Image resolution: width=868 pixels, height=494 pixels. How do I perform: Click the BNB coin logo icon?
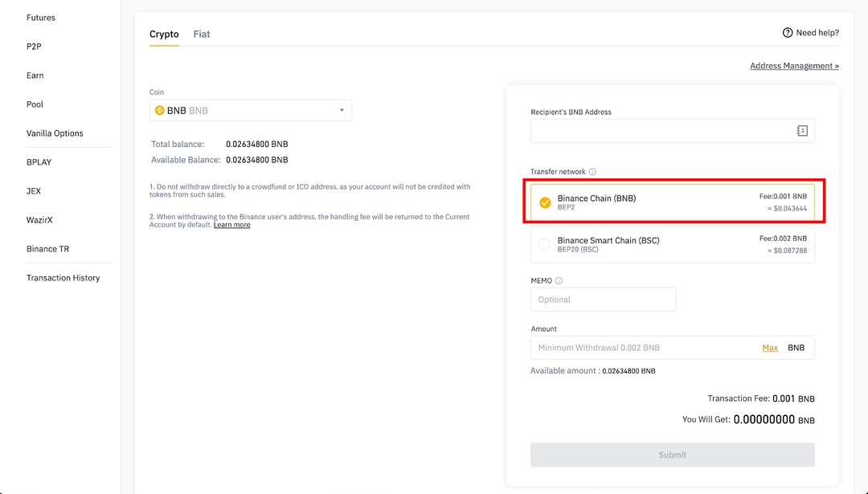(159, 111)
